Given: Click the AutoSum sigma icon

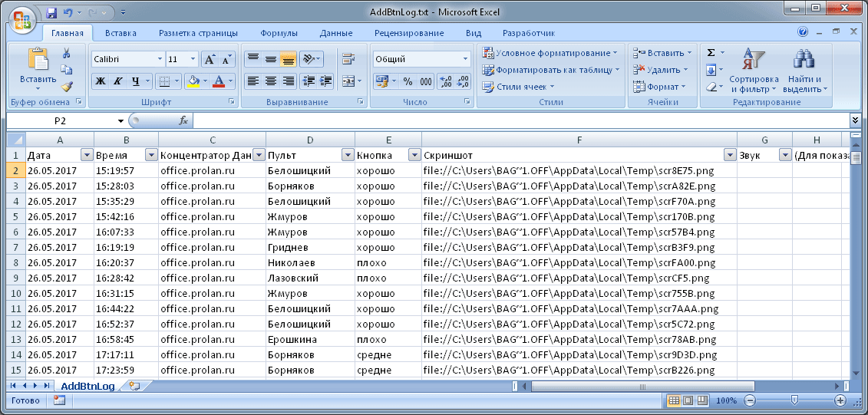Looking at the screenshot, I should 711,53.
